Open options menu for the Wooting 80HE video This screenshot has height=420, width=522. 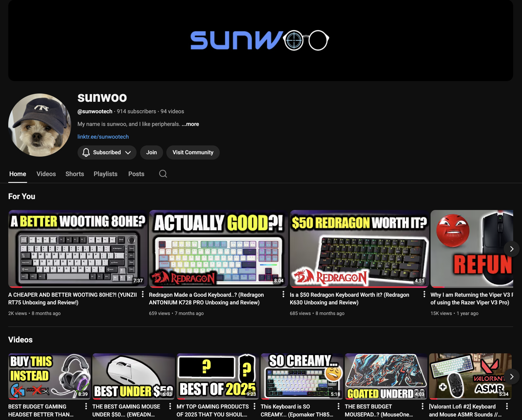pyautogui.click(x=142, y=294)
